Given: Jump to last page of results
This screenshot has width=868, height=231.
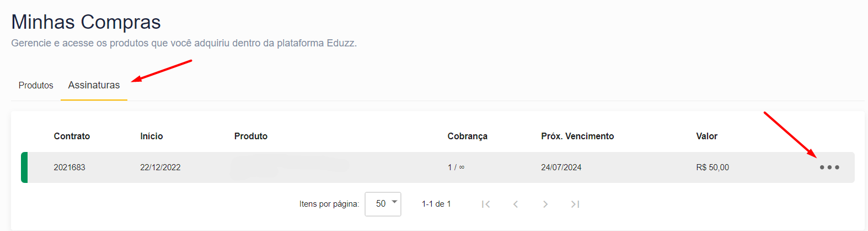Looking at the screenshot, I should pos(575,204).
